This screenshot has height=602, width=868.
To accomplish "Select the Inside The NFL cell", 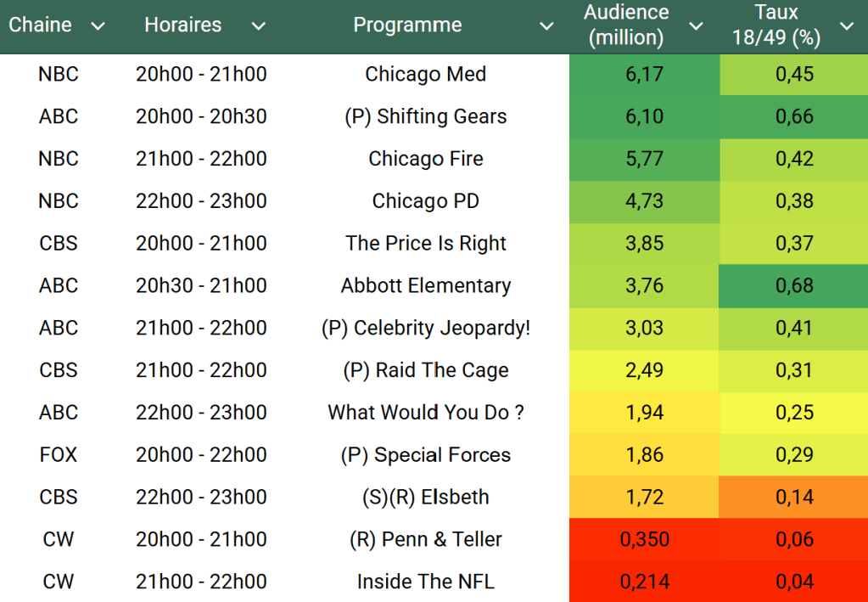I will (425, 582).
